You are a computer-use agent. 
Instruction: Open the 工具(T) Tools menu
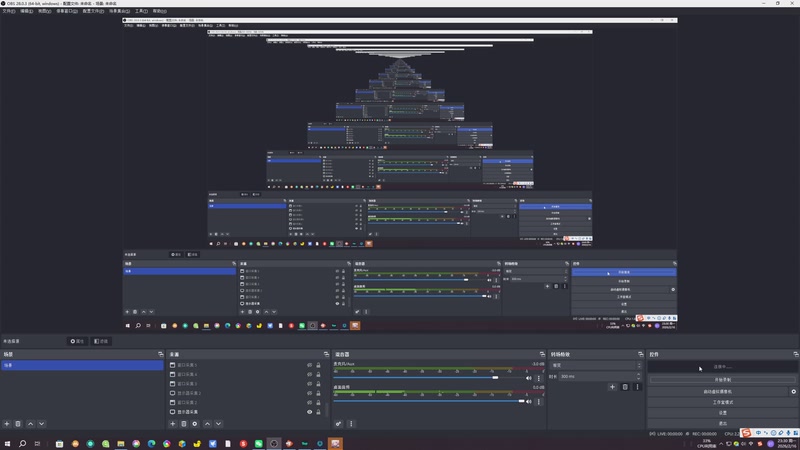point(141,11)
